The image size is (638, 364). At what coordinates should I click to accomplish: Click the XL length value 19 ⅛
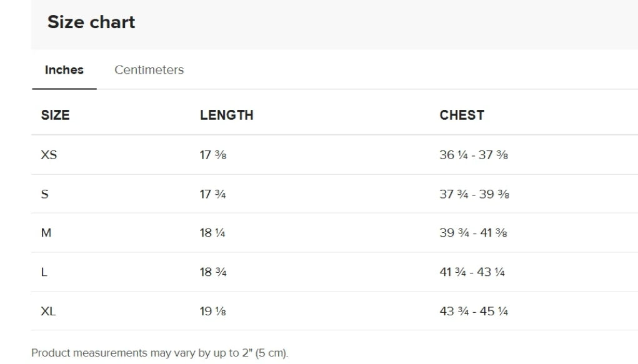[x=213, y=312]
